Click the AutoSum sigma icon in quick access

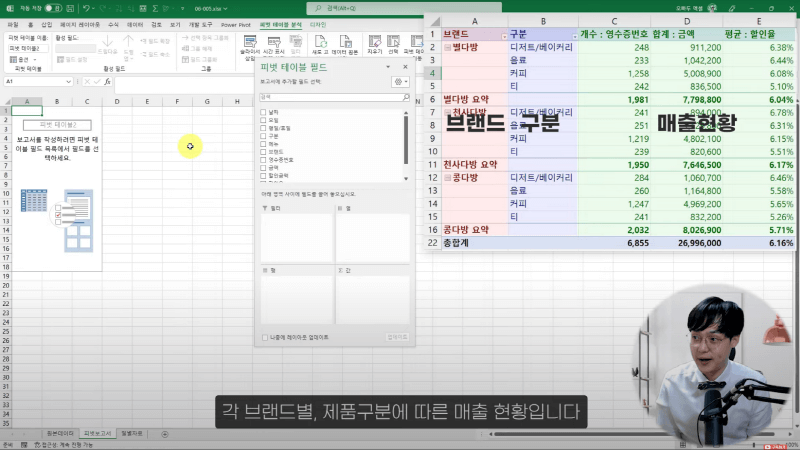pyautogui.click(x=155, y=8)
